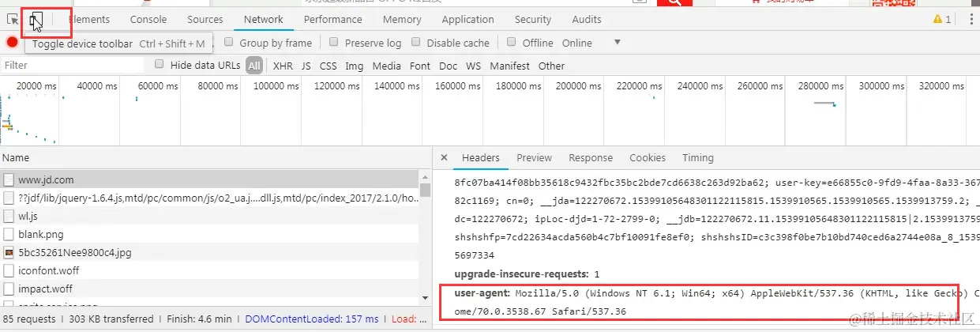Viewport: 980px width, 332px height.
Task: Switch to the Memory panel
Action: click(x=402, y=19)
